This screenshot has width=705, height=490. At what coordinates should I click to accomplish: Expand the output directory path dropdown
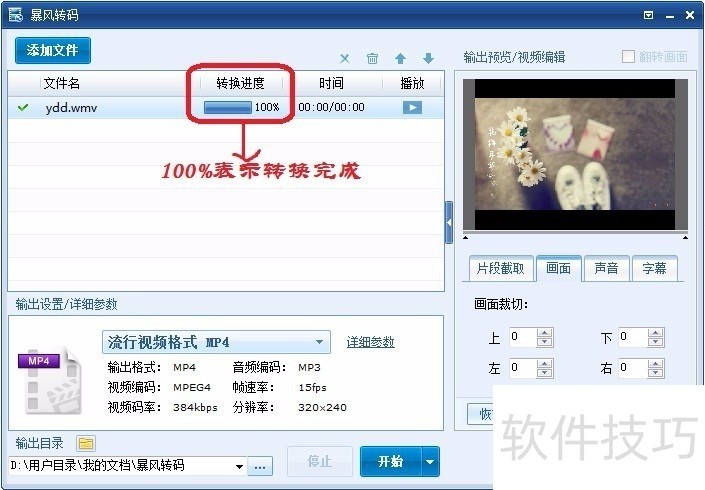pos(240,467)
